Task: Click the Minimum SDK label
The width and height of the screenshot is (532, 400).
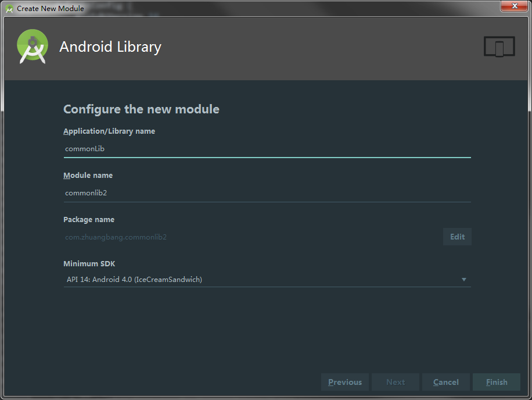Action: [x=89, y=263]
